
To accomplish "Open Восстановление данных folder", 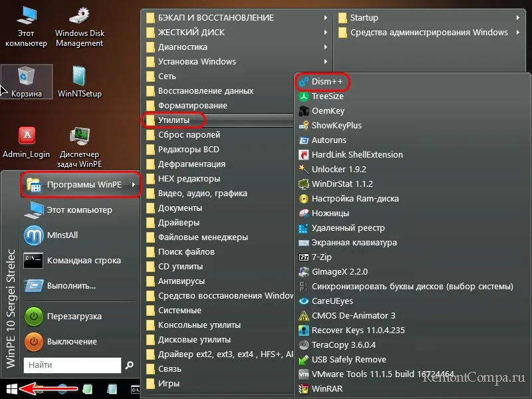I will (218, 91).
